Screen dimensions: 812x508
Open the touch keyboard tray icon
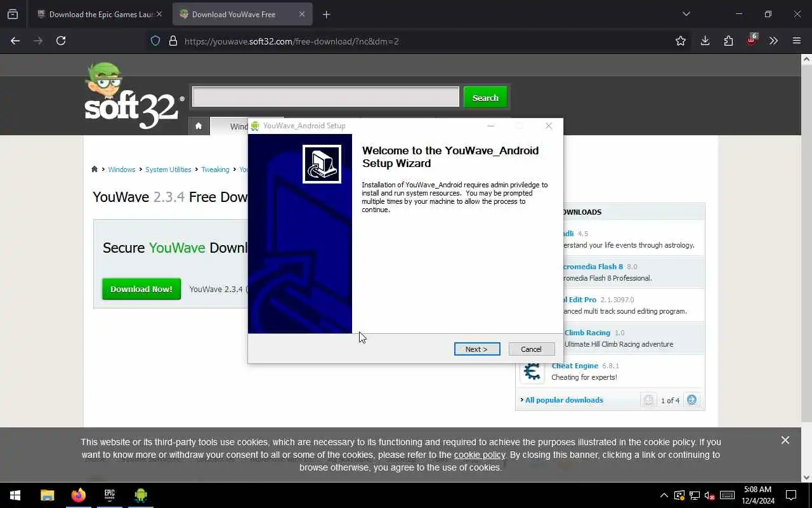[728, 495]
